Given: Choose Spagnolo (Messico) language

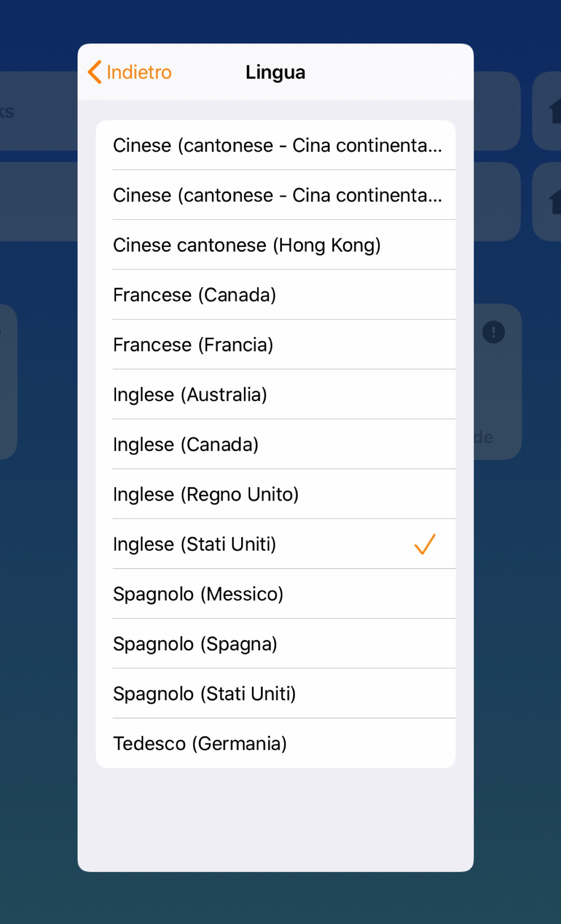Looking at the screenshot, I should click(198, 594).
